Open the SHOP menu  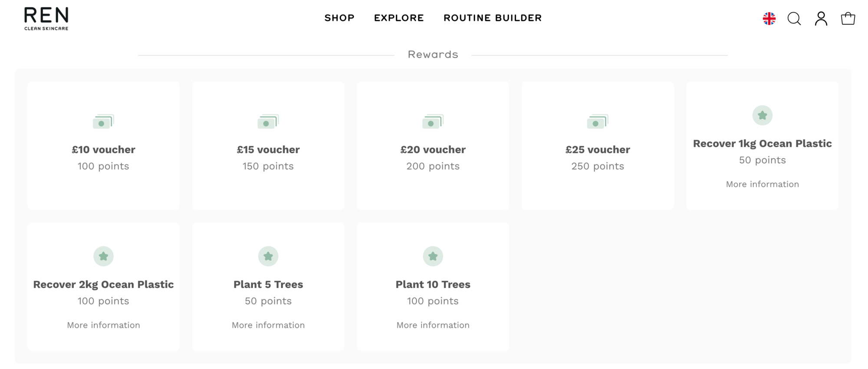point(339,18)
